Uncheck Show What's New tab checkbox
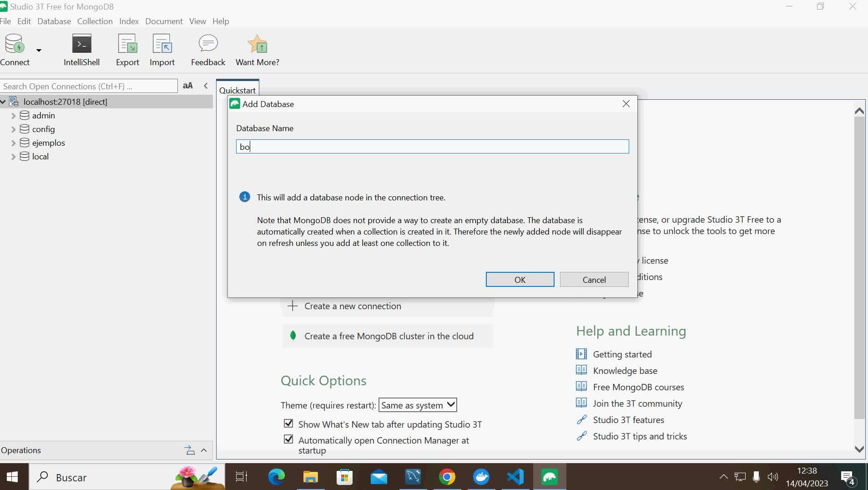The image size is (868, 490). [x=288, y=424]
